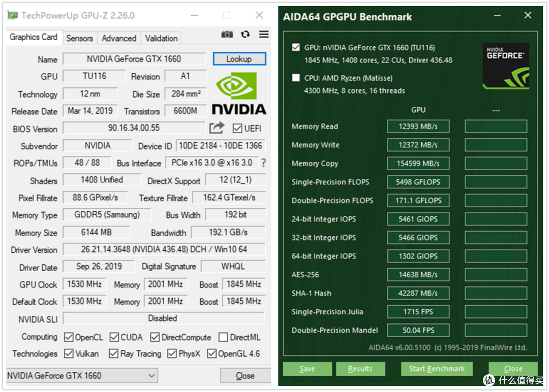Viewport: 549px width, 392px height.
Task: Click the SHA-1 Hash 42287 MB/s result
Action: pyautogui.click(x=418, y=293)
